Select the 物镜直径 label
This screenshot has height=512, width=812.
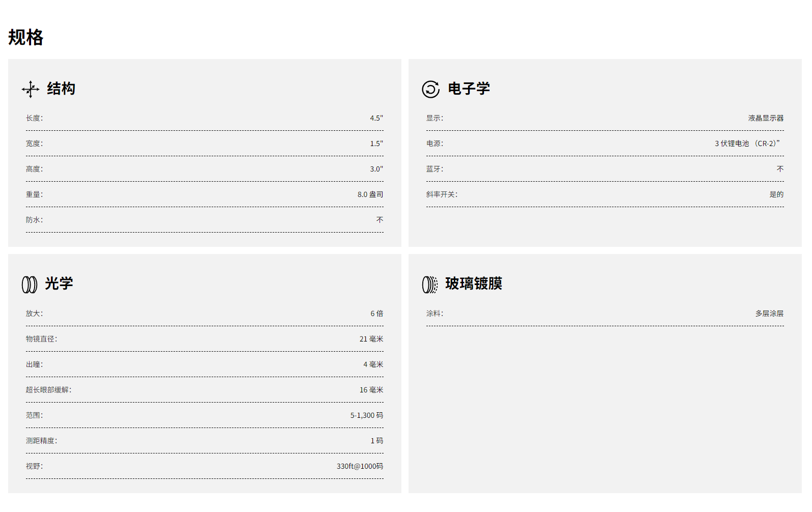(x=42, y=339)
